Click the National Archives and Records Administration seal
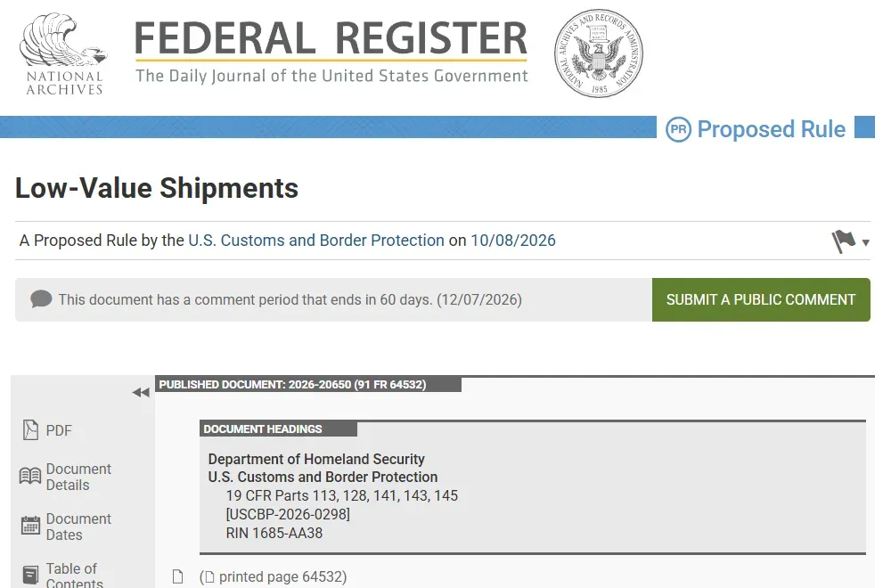The width and height of the screenshot is (883, 588). 598,53
